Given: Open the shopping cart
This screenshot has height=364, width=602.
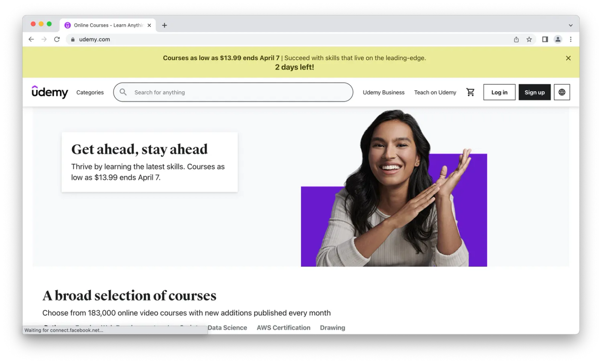Looking at the screenshot, I should (x=470, y=92).
